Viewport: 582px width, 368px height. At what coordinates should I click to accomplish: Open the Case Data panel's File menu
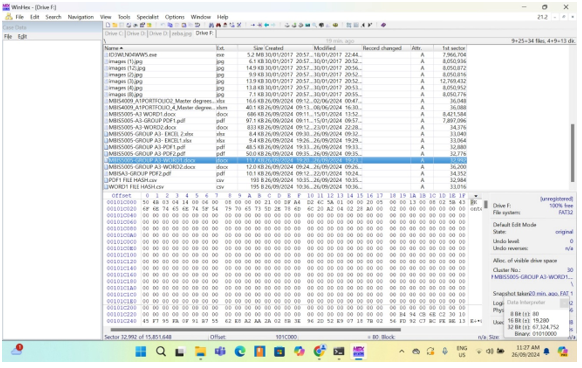click(8, 36)
